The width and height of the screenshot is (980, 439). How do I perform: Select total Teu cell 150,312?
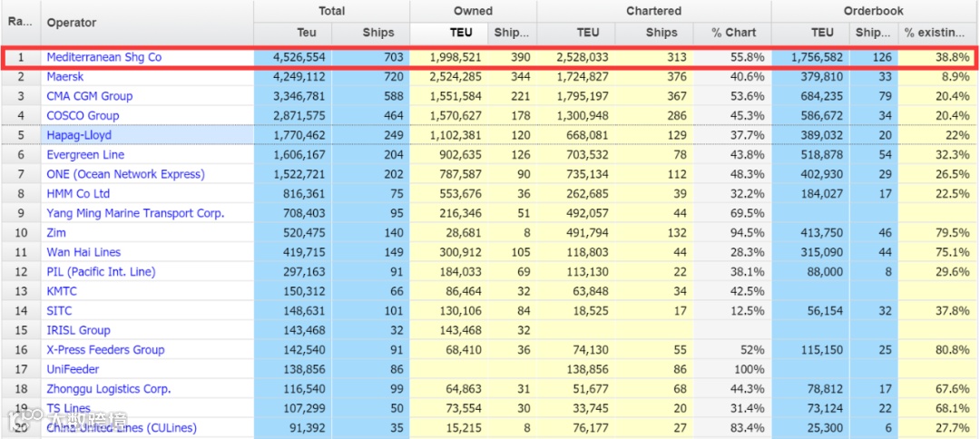(x=292, y=291)
